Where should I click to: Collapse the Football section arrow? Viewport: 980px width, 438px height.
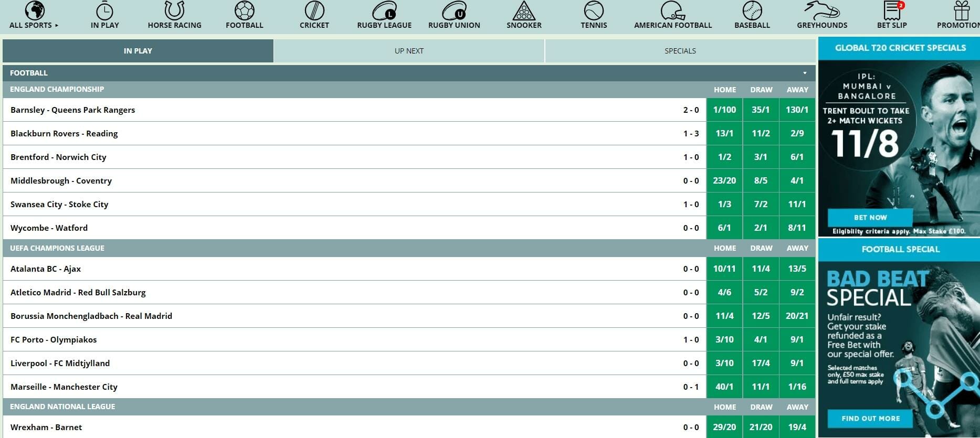coord(805,73)
